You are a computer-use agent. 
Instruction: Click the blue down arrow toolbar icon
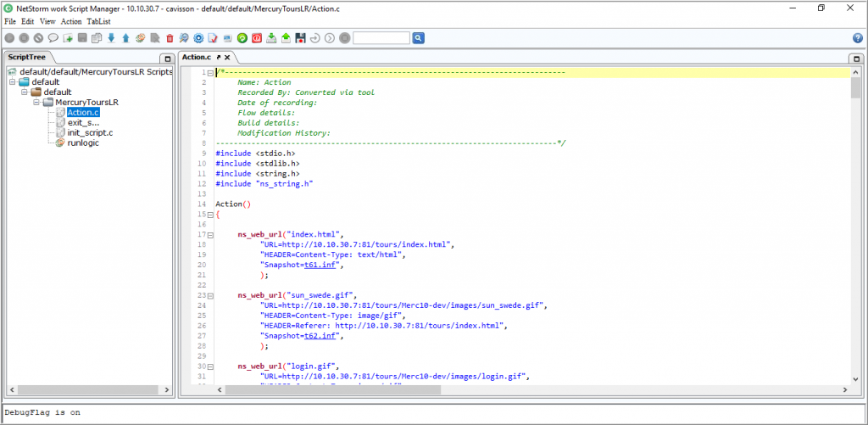111,38
